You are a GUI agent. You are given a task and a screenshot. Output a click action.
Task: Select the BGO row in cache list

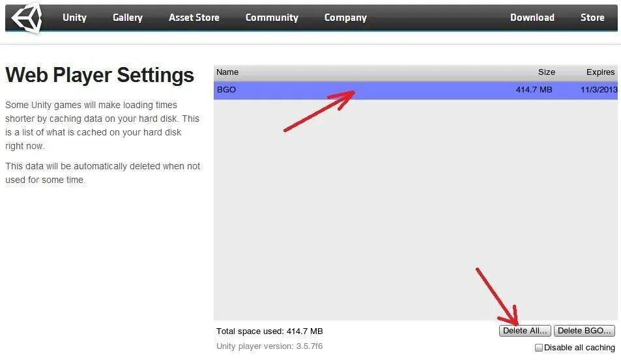click(x=416, y=90)
